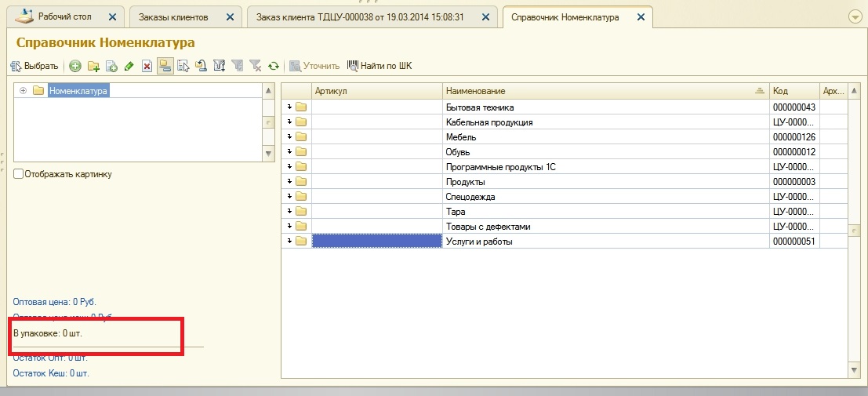
Task: Expand the Мебель folder row
Action: click(x=290, y=137)
